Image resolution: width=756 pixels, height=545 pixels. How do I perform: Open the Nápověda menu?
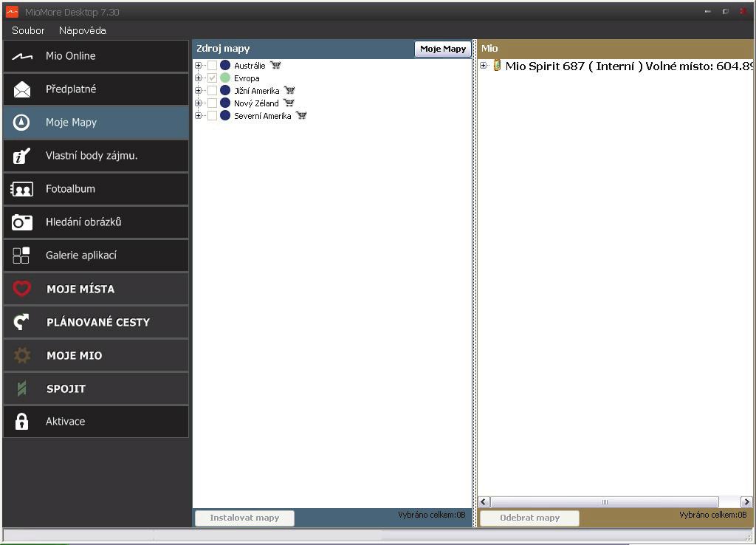click(83, 30)
